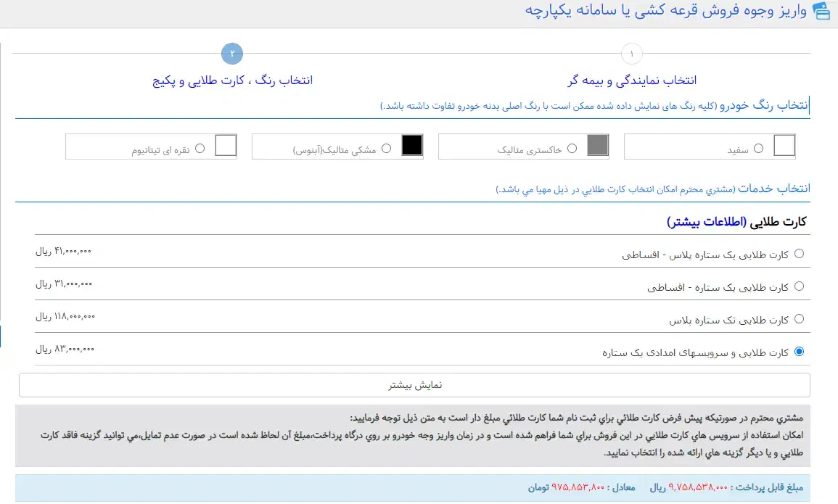
Task: Select کارت طلایی و سرویسهای امدادی یک ستاره option
Action: coord(799,351)
